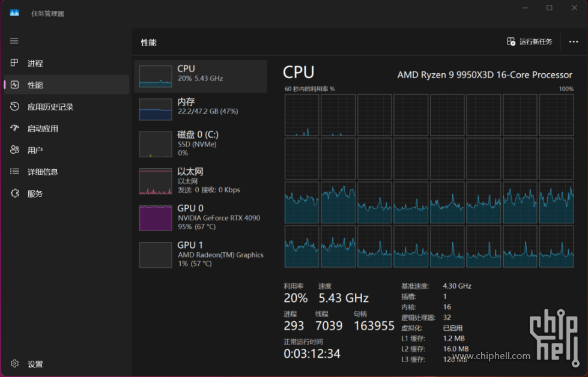Select the CPU 20% 5.43 GHz resource entry
Image resolution: width=588 pixels, height=377 pixels.
click(201, 76)
